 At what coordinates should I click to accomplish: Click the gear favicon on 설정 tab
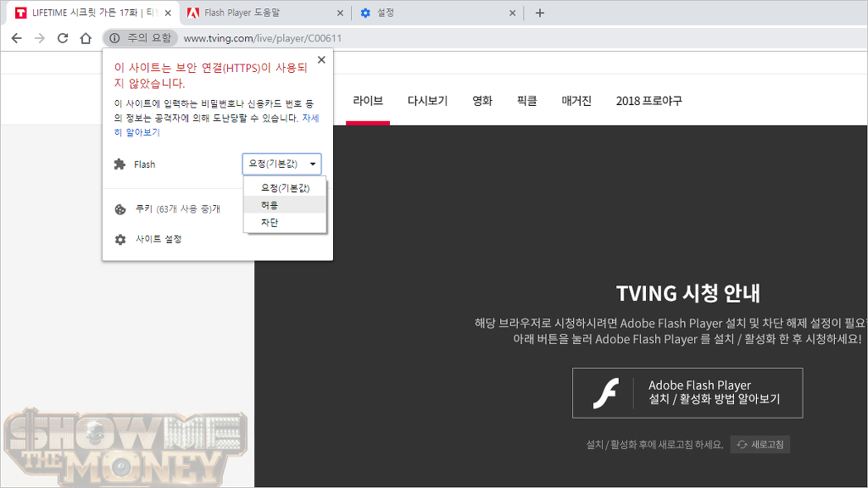[365, 13]
